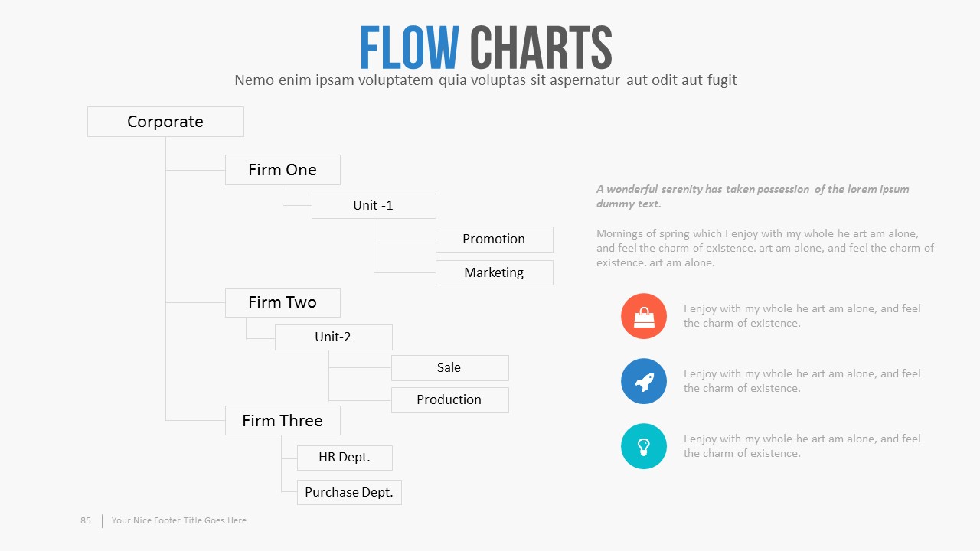Select the Promotion box
980x551 pixels.
coord(494,240)
